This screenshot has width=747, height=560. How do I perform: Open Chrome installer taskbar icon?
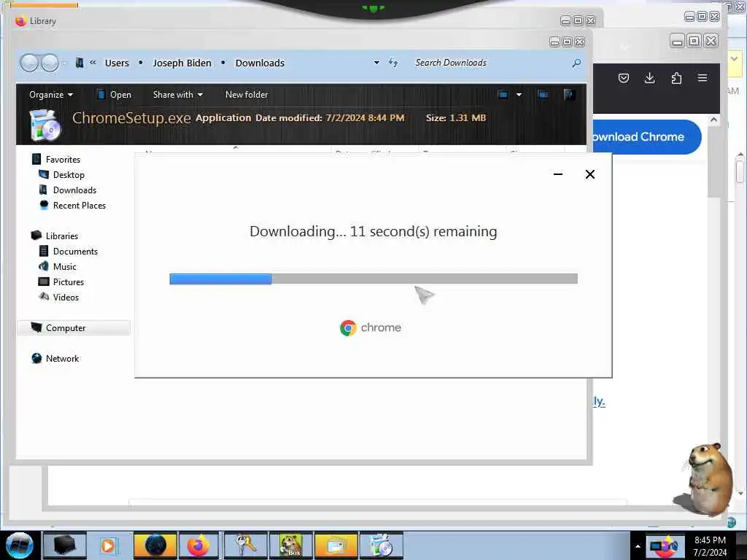381,545
